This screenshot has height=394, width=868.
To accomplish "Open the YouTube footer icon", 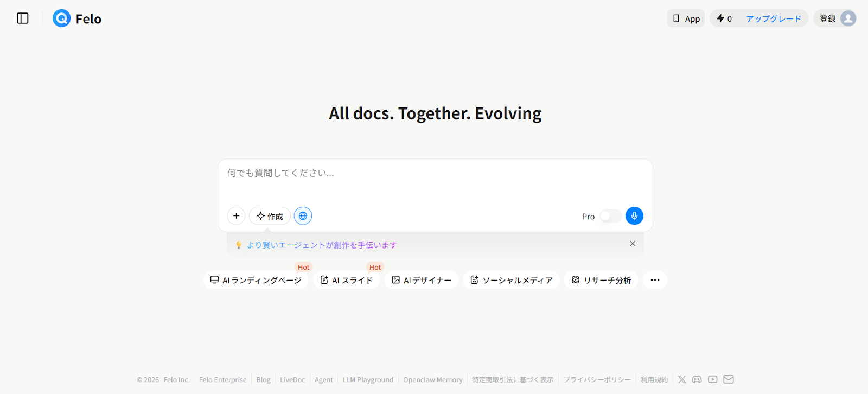I will tap(713, 379).
